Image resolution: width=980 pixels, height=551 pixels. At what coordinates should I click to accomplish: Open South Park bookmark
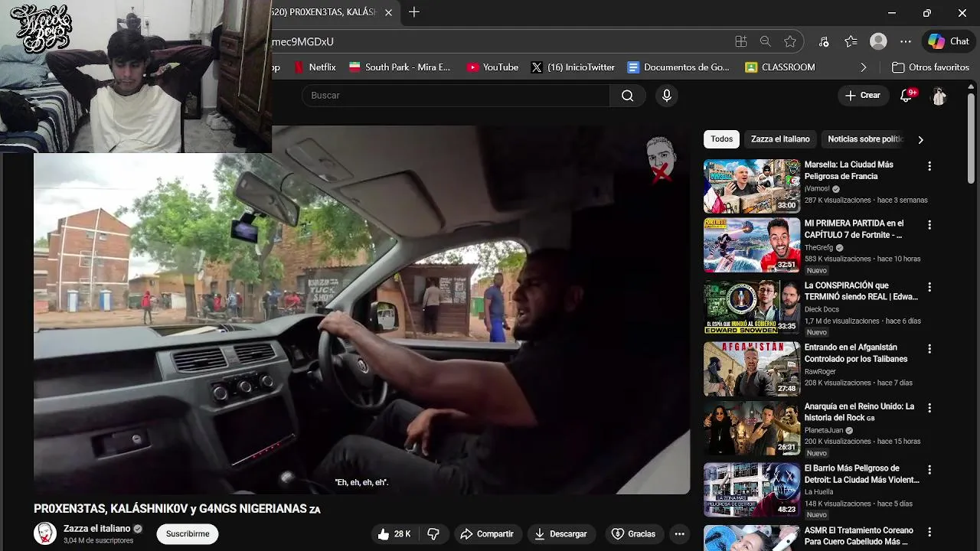pyautogui.click(x=400, y=67)
